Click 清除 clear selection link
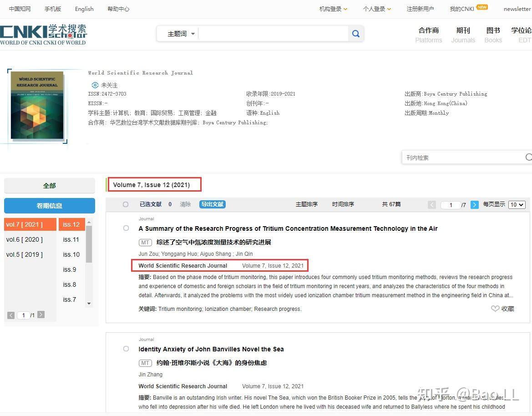Screen dimensions: 532x416 click(185, 204)
